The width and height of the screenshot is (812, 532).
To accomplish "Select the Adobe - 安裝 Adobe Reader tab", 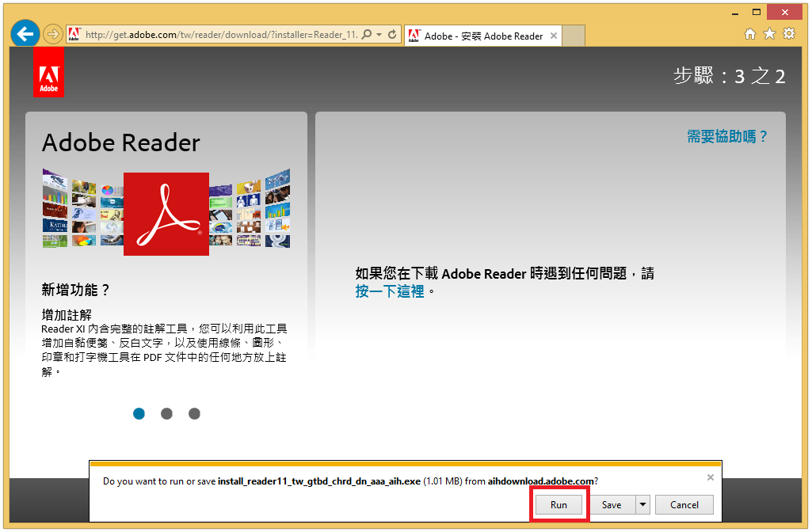I will (x=482, y=36).
